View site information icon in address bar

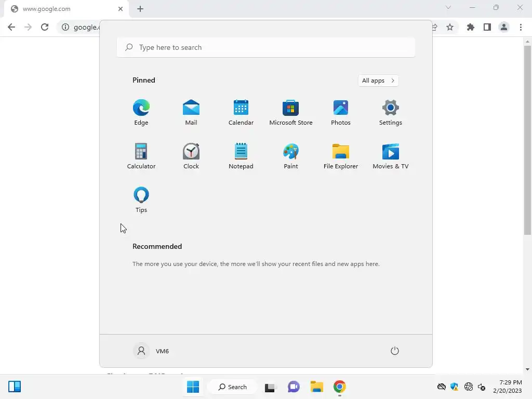65,27
